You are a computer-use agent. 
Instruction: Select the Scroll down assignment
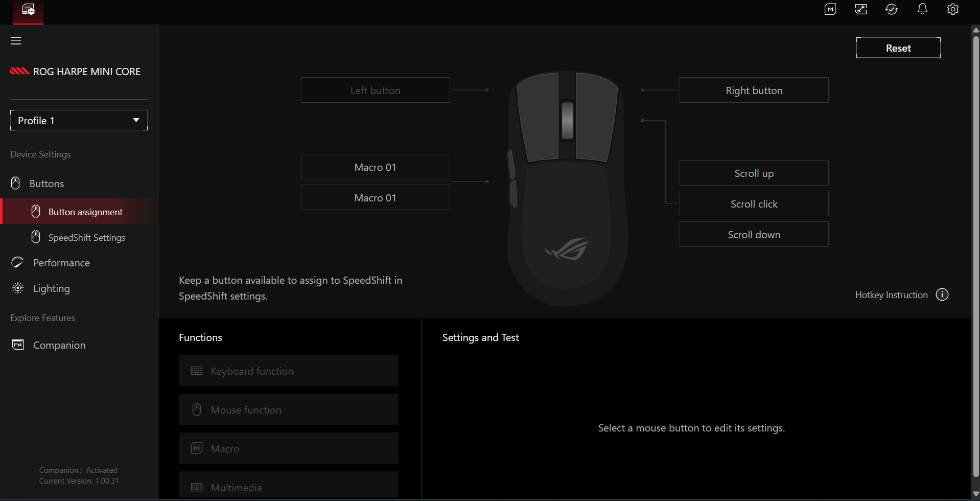[754, 235]
